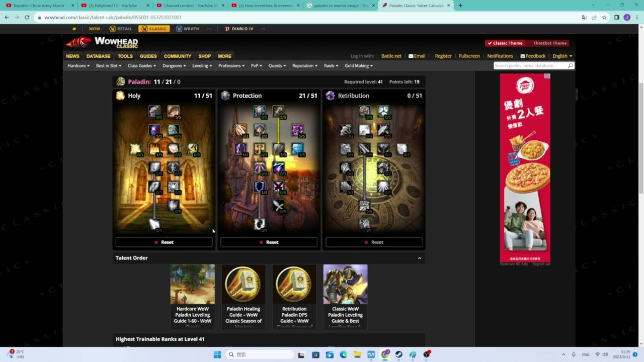Screen dimensions: 644x362
Task: Enable the Classic Theme option
Action: (x=505, y=43)
